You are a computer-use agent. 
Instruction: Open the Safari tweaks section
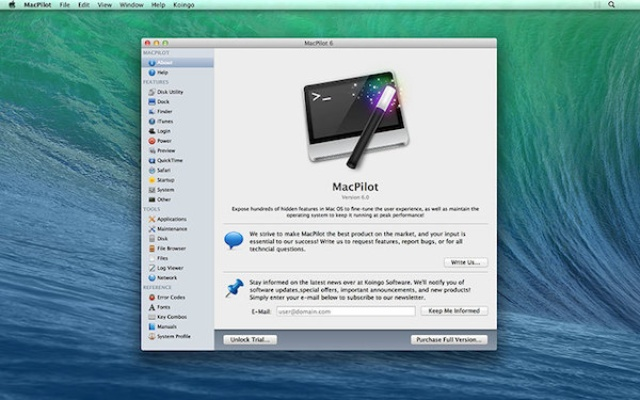(x=164, y=170)
